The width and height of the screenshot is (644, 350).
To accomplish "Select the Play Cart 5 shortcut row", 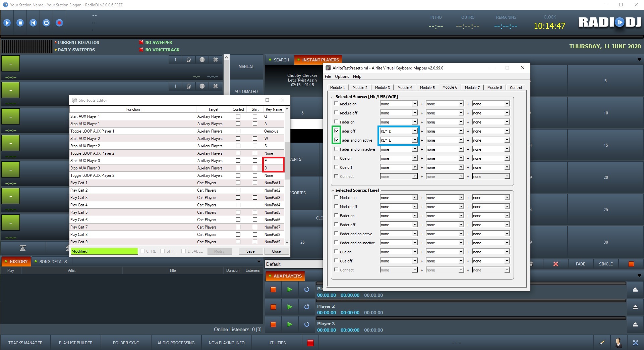I will pos(133,212).
